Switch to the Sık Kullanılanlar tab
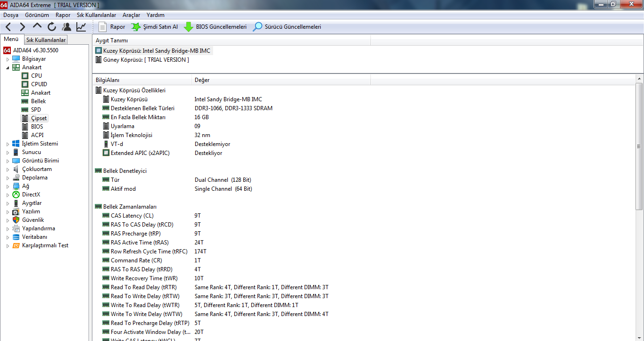Viewport: 644px width, 341px height. 46,40
